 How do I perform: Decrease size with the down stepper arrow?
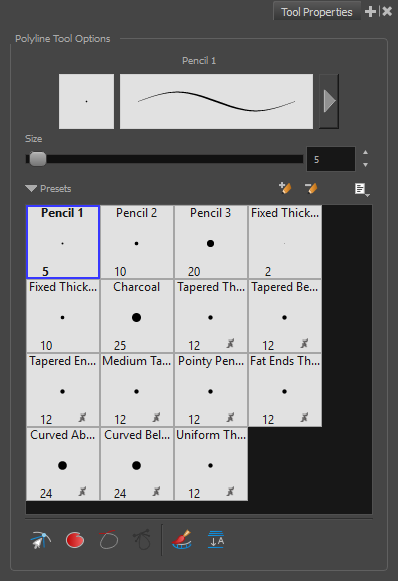[x=365, y=165]
